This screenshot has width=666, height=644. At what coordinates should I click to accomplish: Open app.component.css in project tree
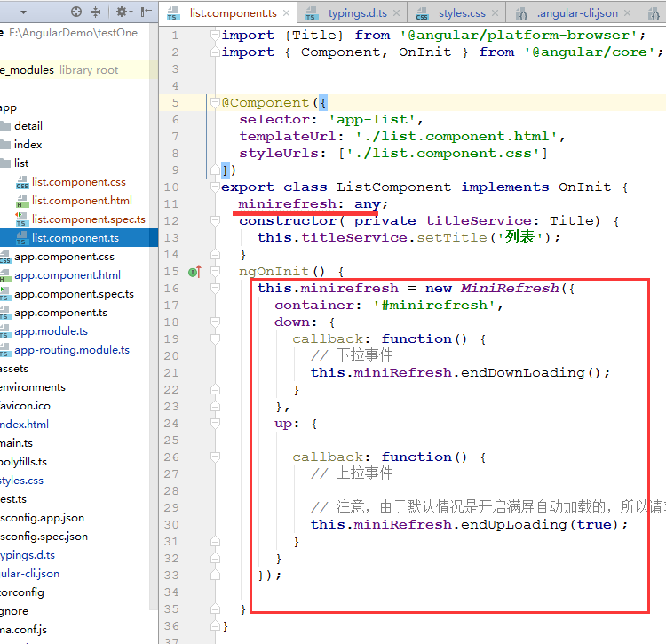(64, 257)
